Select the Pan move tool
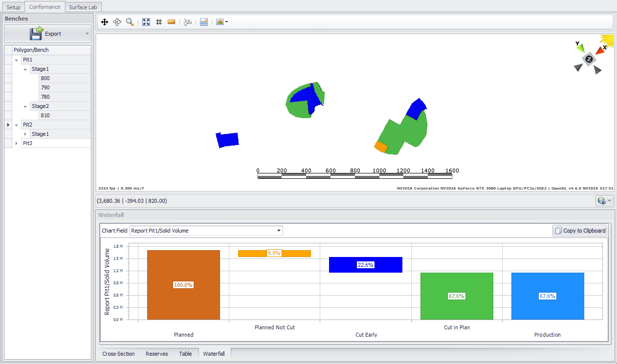The width and height of the screenshot is (617, 364). tap(105, 22)
